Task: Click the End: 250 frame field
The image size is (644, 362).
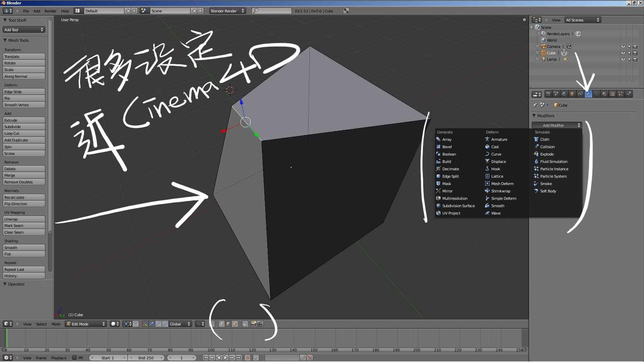Action: (x=146, y=358)
